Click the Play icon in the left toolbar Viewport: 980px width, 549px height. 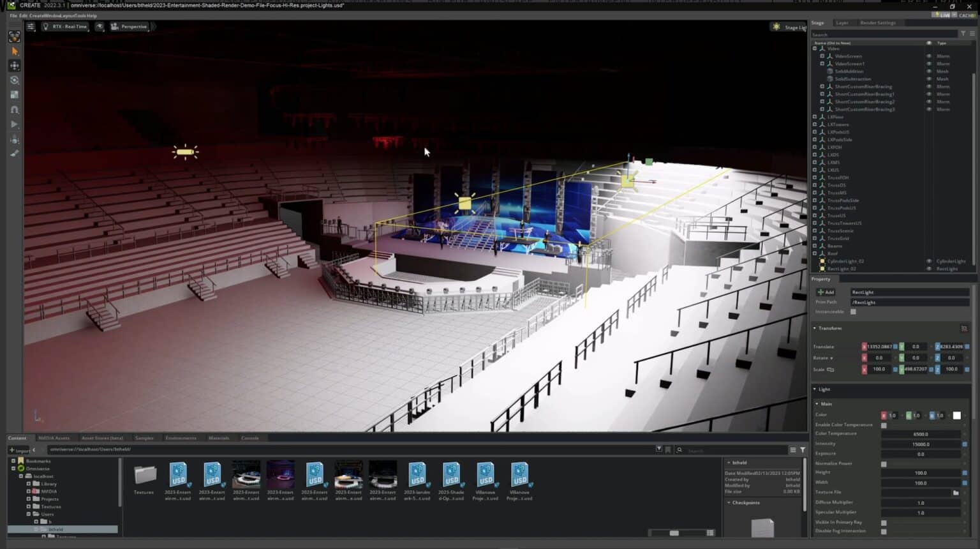[x=14, y=124]
